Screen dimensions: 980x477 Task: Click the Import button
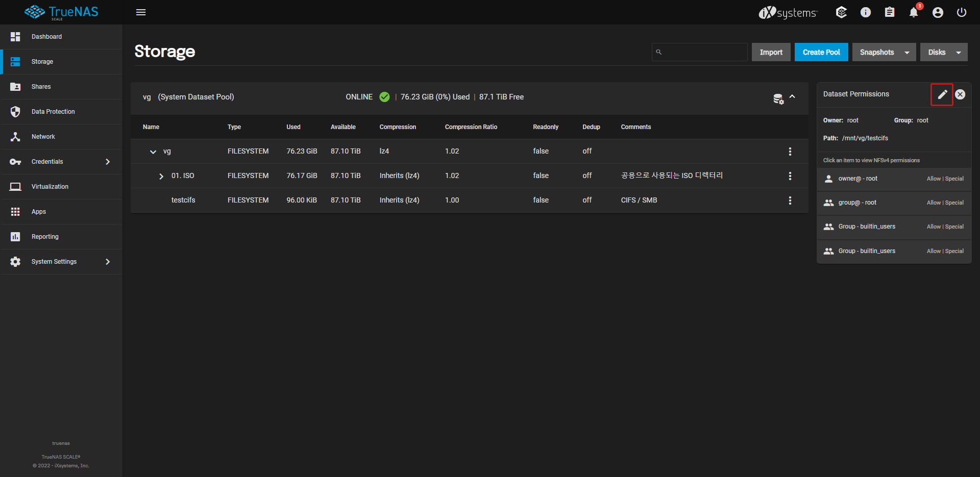(x=771, y=52)
